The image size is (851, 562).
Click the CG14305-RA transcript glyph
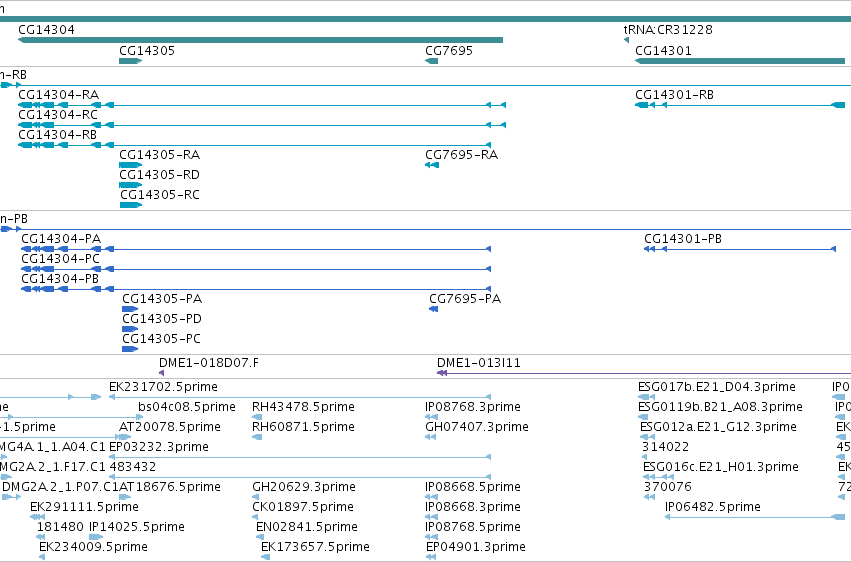tap(130, 165)
